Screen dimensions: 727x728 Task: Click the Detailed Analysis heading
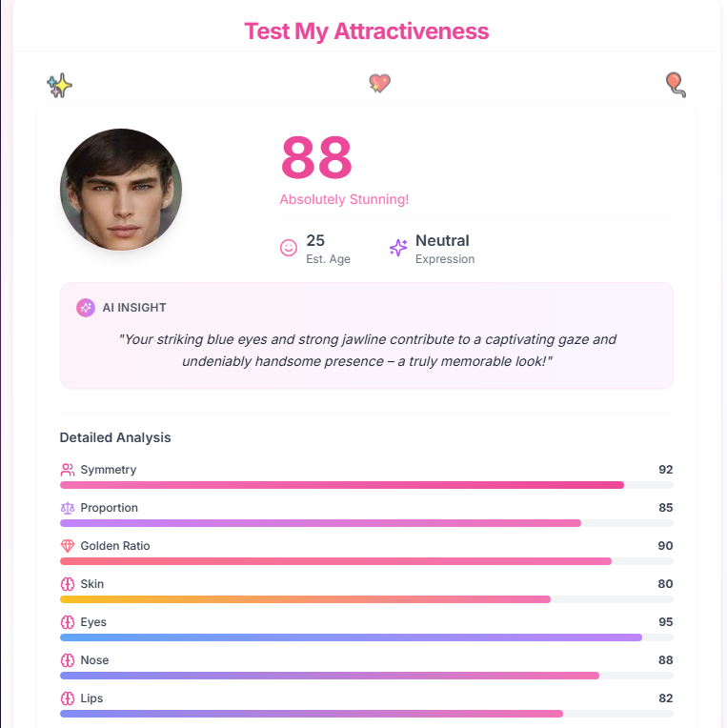click(x=115, y=437)
